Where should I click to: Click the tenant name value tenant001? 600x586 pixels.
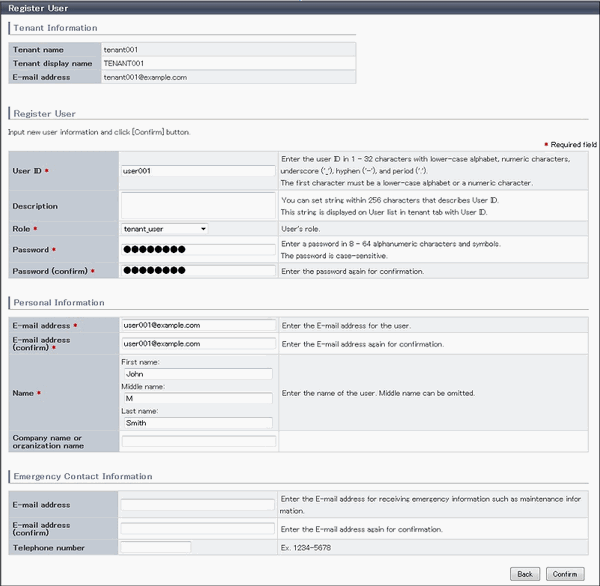click(121, 50)
